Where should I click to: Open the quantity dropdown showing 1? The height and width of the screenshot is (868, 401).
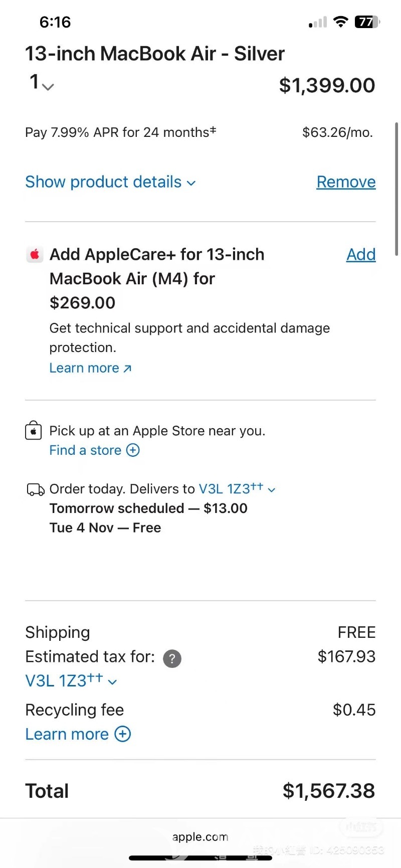41,83
